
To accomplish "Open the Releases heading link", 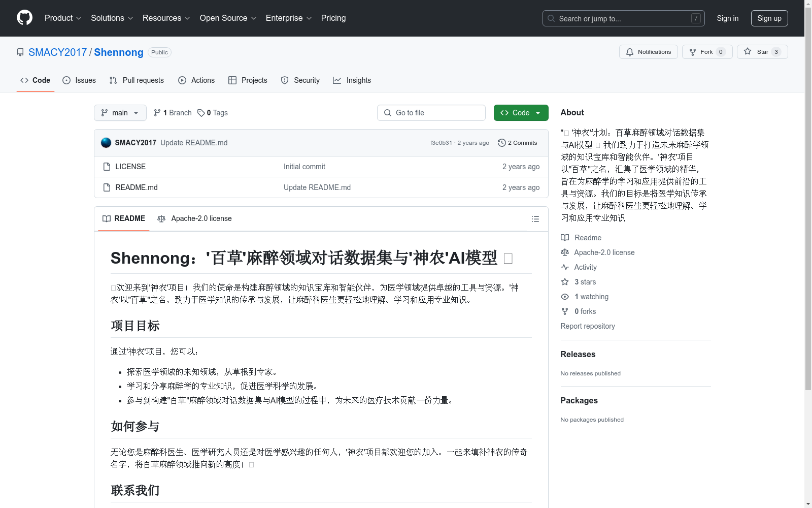I will [578, 355].
